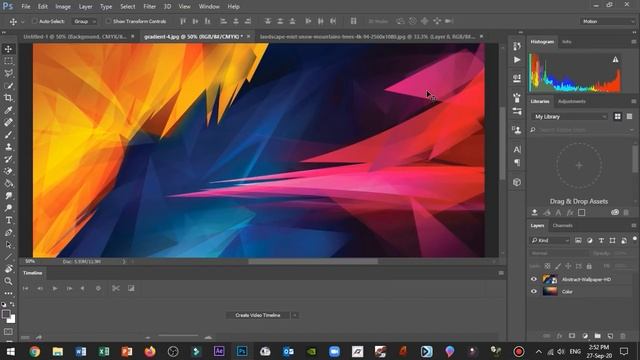The width and height of the screenshot is (640, 360).
Task: Click the Layer menu
Action: click(85, 7)
